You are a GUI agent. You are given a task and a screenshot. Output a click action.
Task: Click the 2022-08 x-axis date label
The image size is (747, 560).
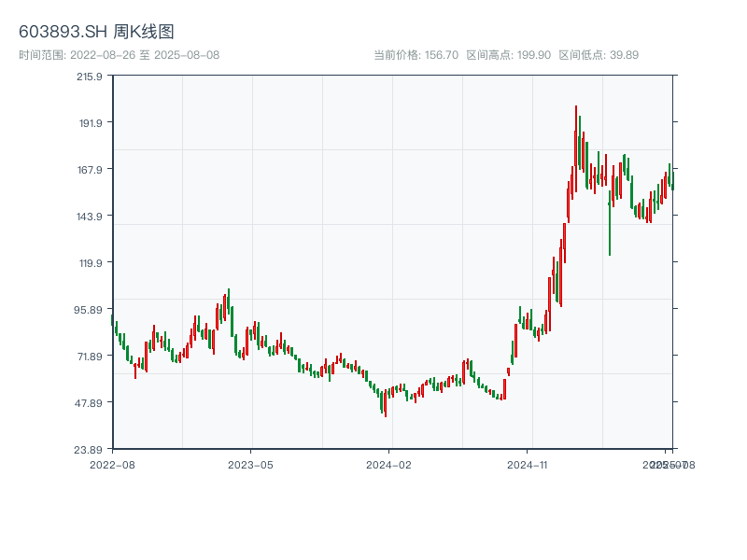tap(112, 464)
